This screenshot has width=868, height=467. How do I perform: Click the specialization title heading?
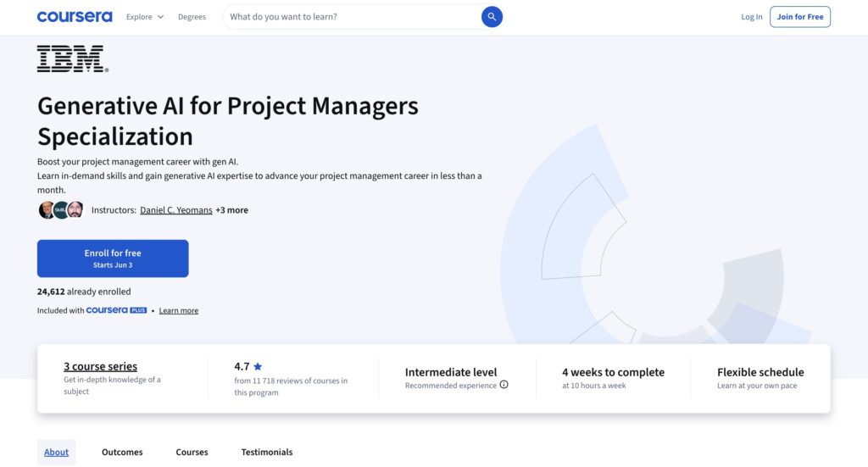[227, 120]
